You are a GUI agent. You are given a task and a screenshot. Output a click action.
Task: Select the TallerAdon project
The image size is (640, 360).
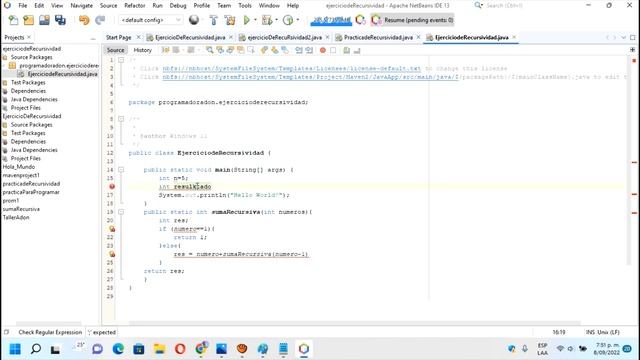pos(16,218)
